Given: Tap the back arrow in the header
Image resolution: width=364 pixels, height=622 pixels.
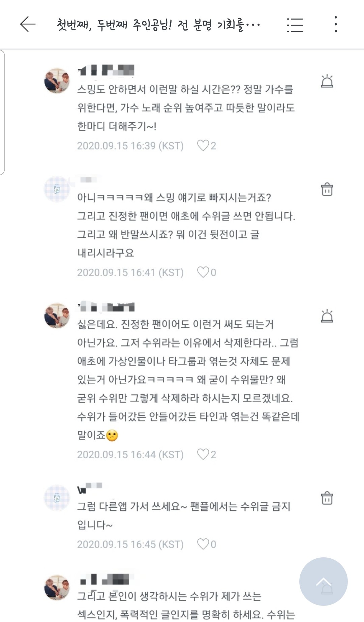Looking at the screenshot, I should [x=28, y=25].
